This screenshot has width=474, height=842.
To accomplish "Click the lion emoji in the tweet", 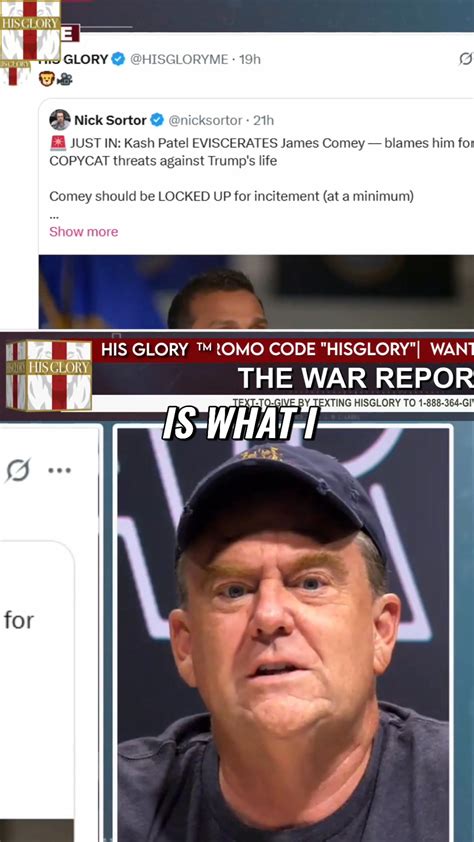I will (x=46, y=79).
